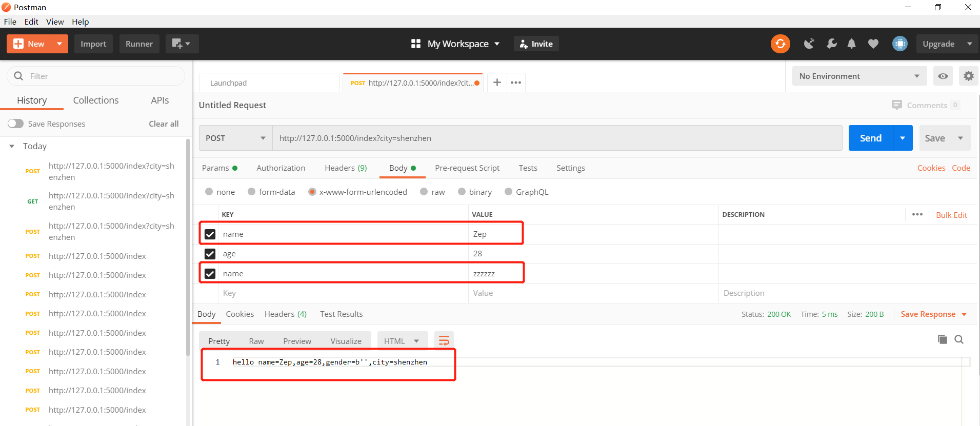
Task: Open the No Environment selector
Action: (x=859, y=76)
